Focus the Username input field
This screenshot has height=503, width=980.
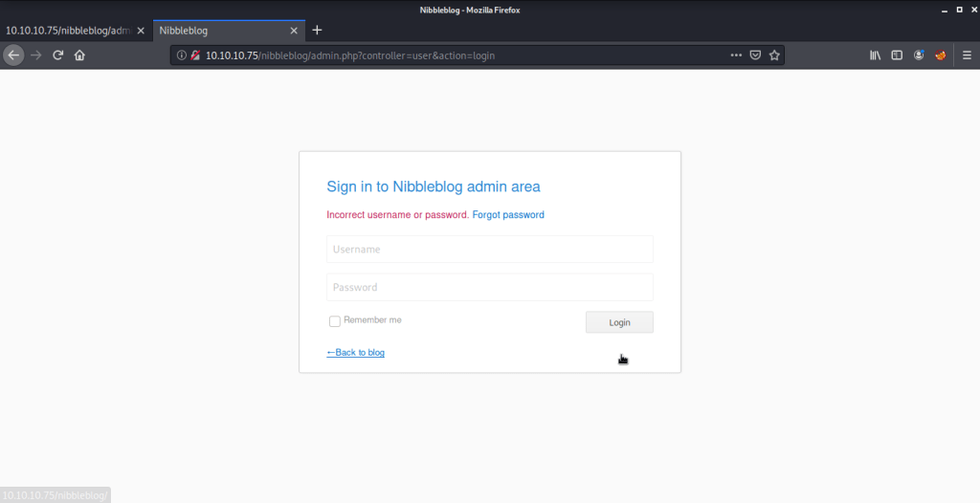tap(489, 250)
